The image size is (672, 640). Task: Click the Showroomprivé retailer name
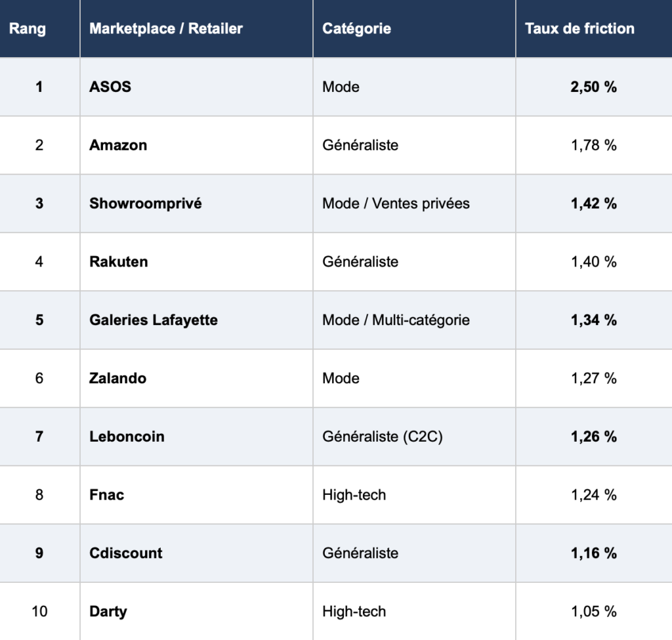click(146, 203)
